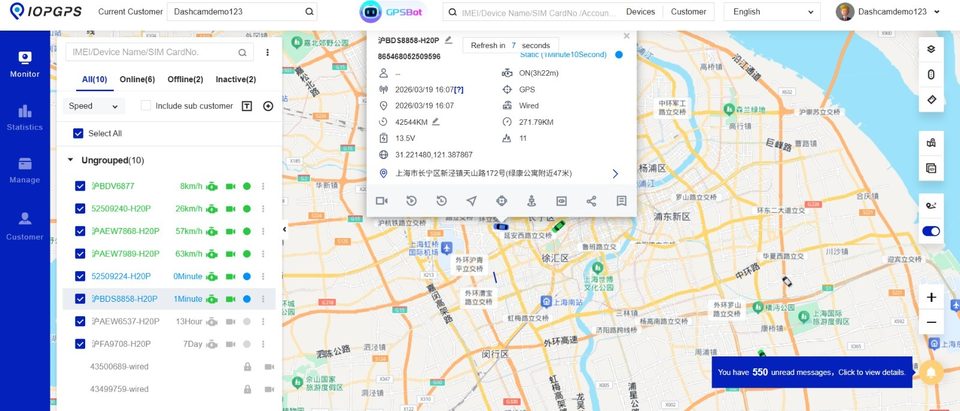Select the Customer search type button
960x411 pixels.
coord(688,12)
